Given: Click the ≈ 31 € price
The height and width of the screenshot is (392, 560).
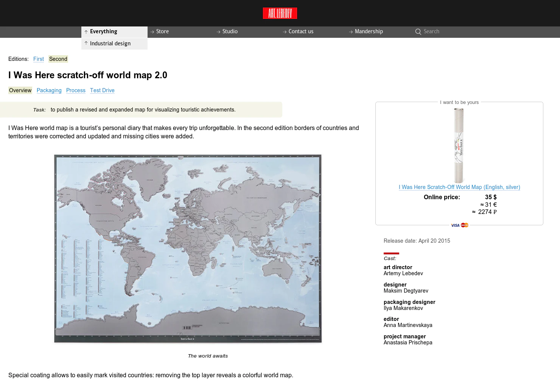Looking at the screenshot, I should coord(488,205).
